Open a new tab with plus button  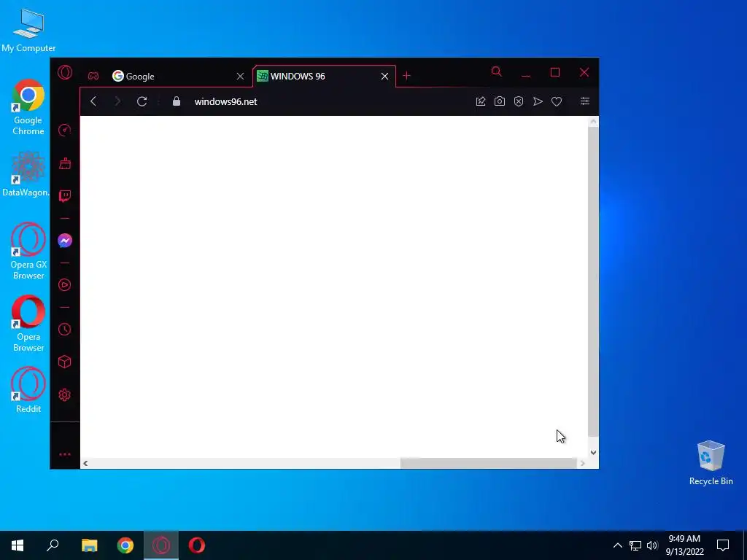click(406, 76)
